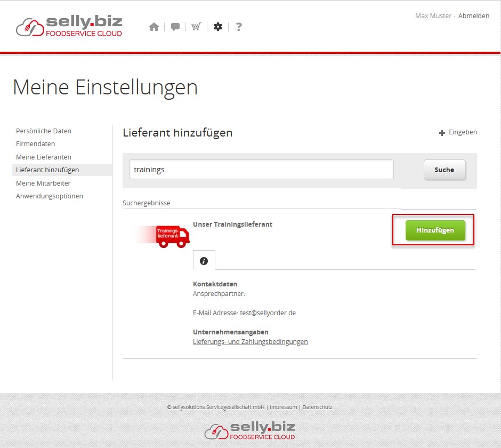Open Persönliche Daten settings

click(x=44, y=131)
